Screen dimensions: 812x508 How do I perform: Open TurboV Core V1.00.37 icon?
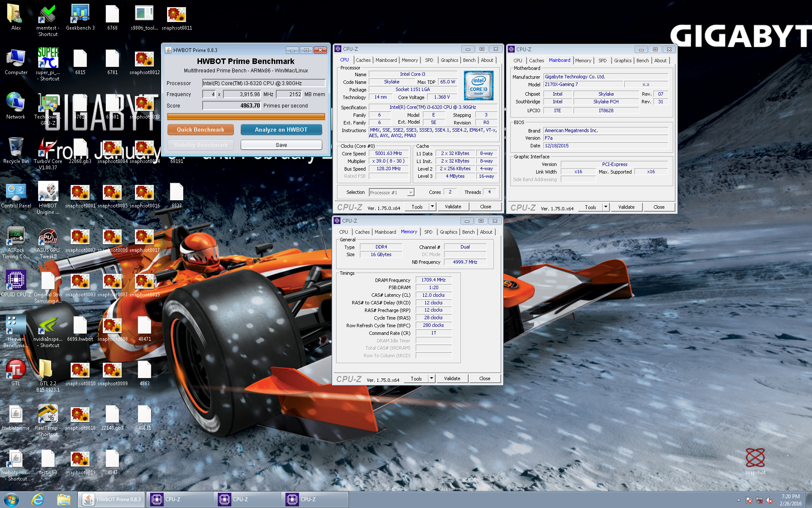tap(48, 153)
